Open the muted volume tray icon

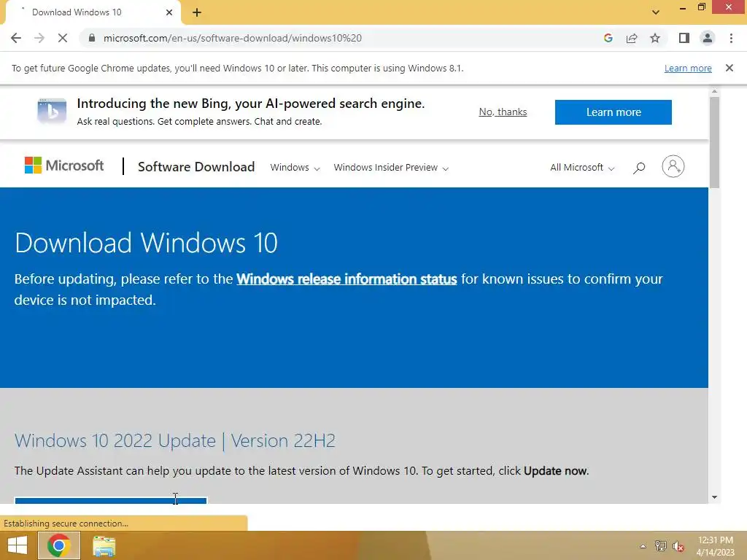pos(678,547)
